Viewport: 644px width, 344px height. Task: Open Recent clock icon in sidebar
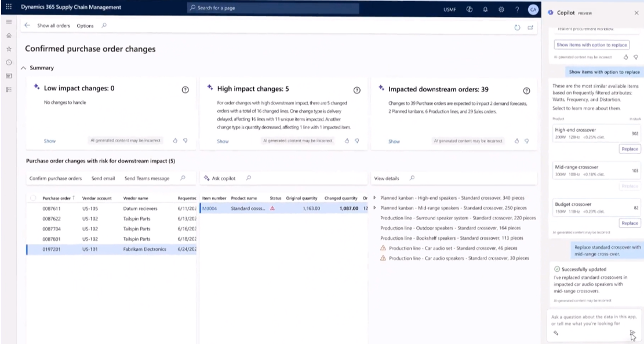pos(9,63)
